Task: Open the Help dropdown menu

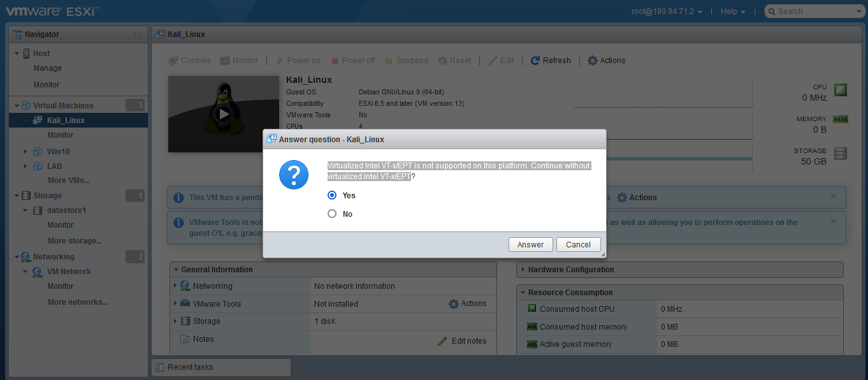Action: 733,11
